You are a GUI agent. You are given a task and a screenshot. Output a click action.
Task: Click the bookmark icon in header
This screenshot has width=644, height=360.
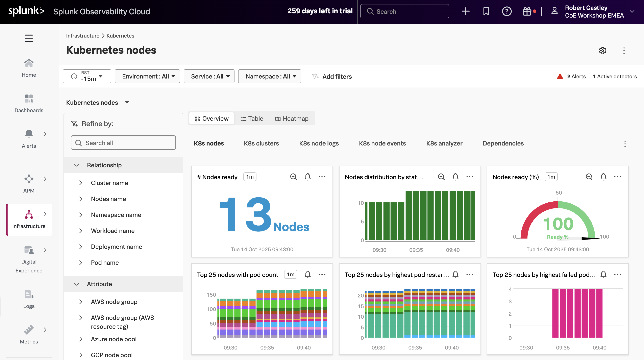tap(486, 11)
